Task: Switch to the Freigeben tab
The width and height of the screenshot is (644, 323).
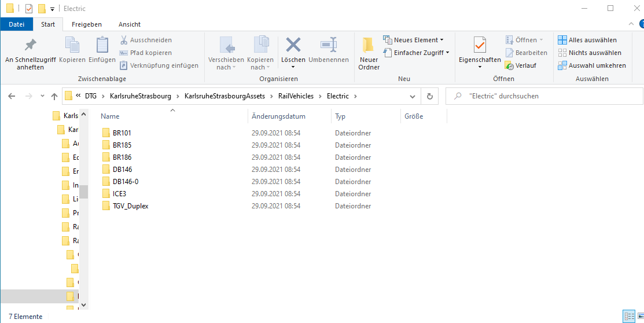Action: click(x=87, y=24)
